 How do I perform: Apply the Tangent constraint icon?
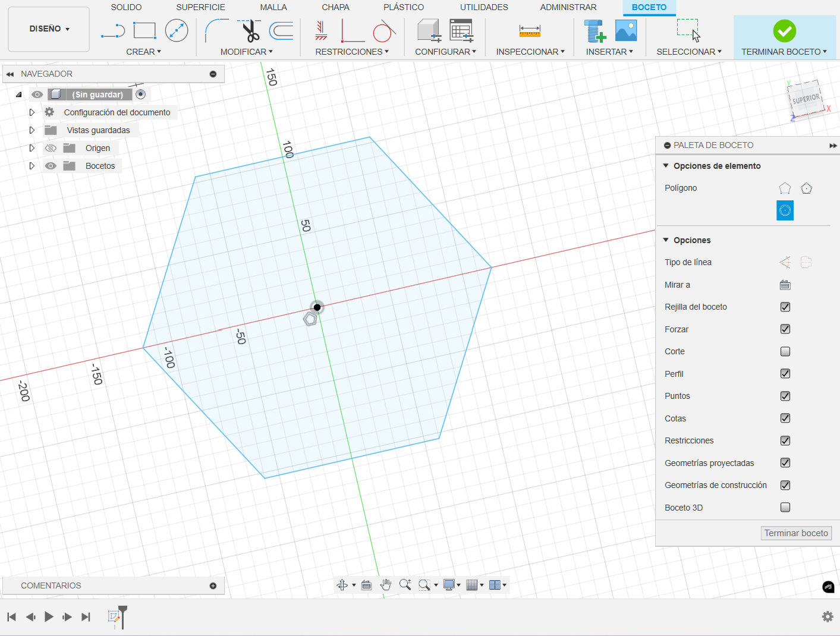tap(384, 30)
